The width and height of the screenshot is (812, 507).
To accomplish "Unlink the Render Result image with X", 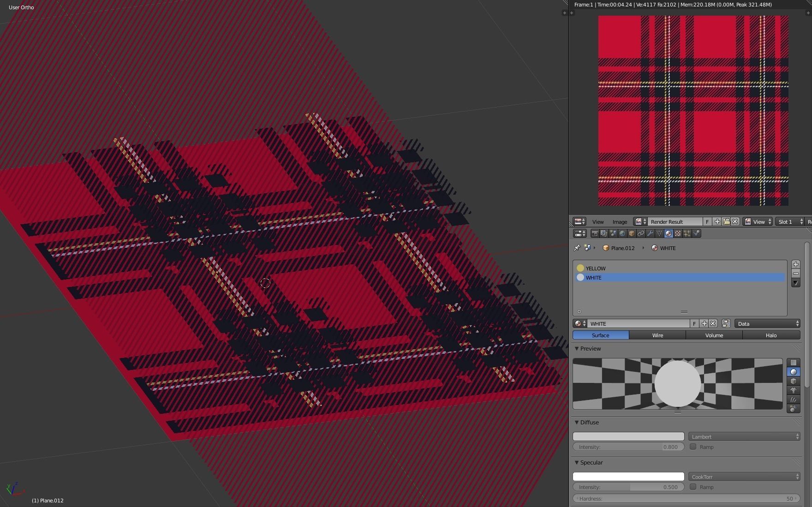I will click(735, 222).
